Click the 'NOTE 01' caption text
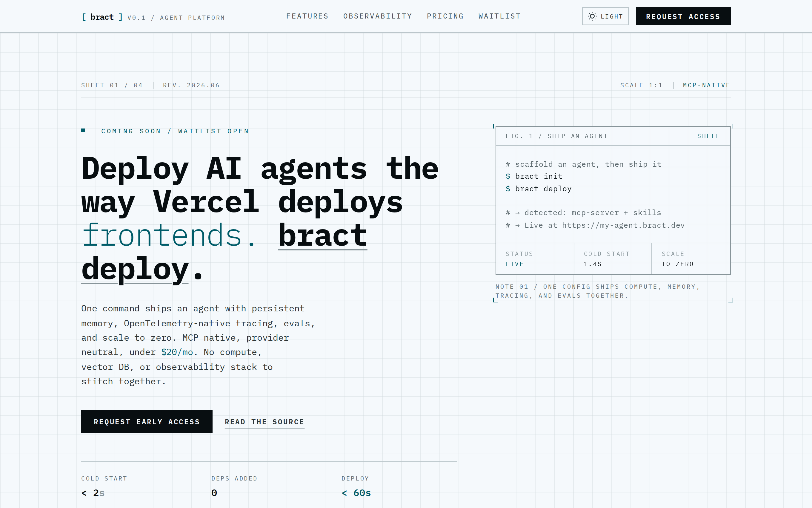 pos(598,291)
